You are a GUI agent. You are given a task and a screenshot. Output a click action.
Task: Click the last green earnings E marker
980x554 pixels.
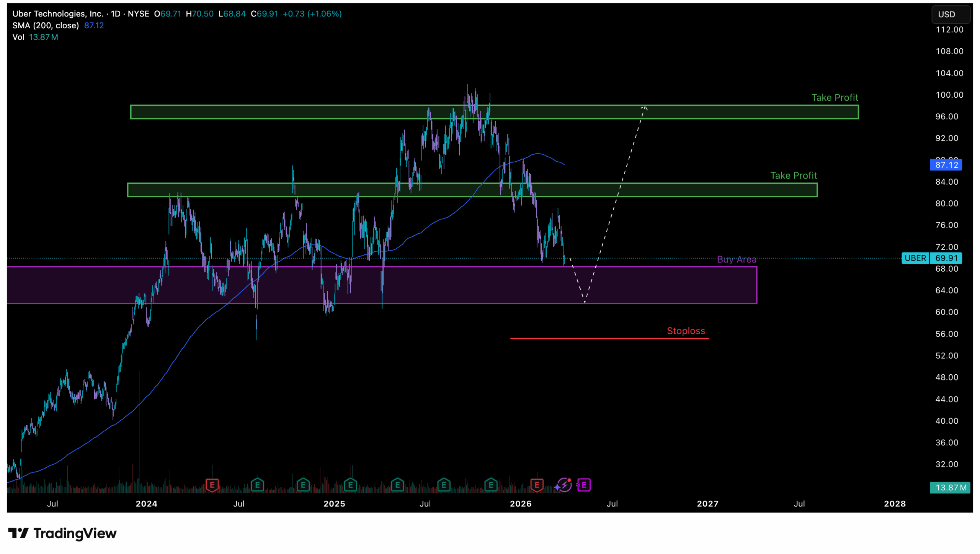(x=491, y=485)
